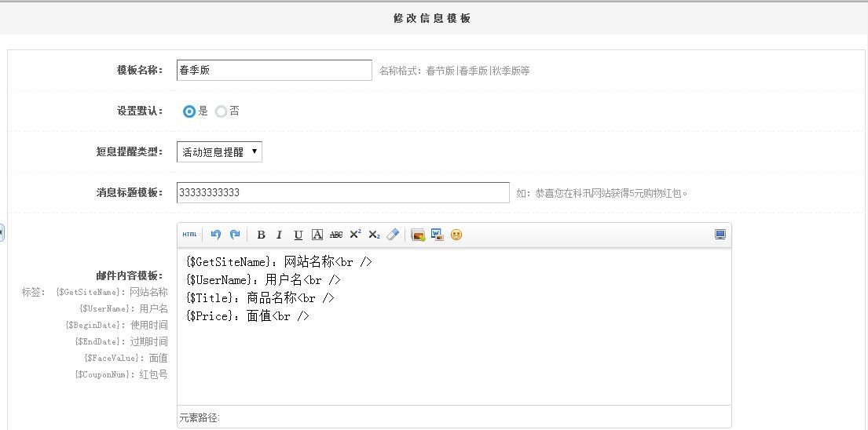Image resolution: width=868 pixels, height=430 pixels.
Task: Select the 否 radio for 设置默认
Action: pyautogui.click(x=221, y=111)
